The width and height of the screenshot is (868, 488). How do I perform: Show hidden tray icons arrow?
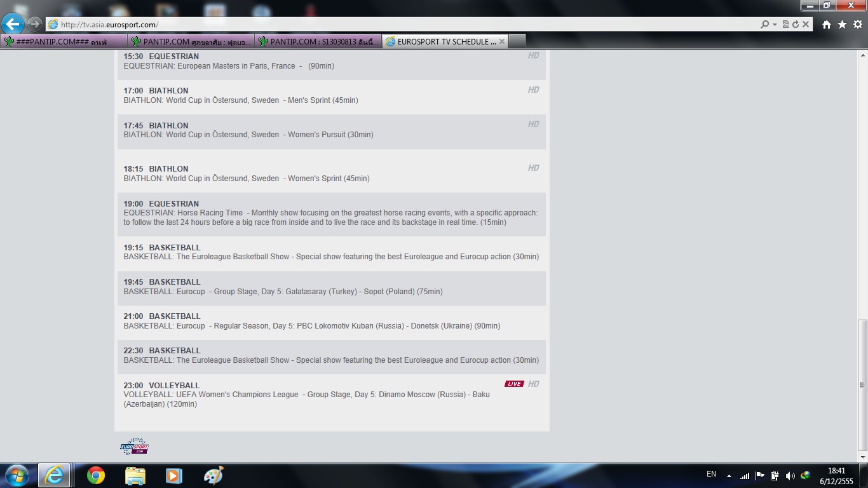click(x=729, y=476)
